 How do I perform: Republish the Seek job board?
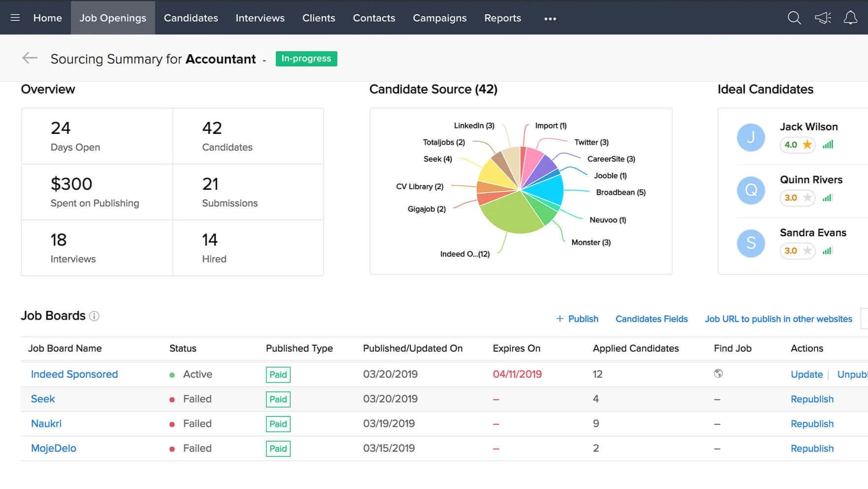(x=812, y=399)
